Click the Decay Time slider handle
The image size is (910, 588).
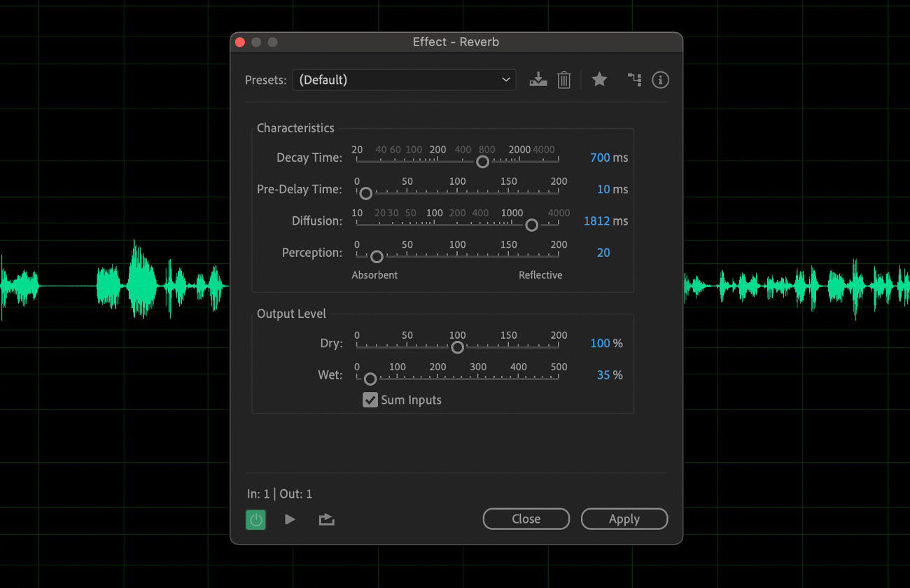[x=482, y=162]
